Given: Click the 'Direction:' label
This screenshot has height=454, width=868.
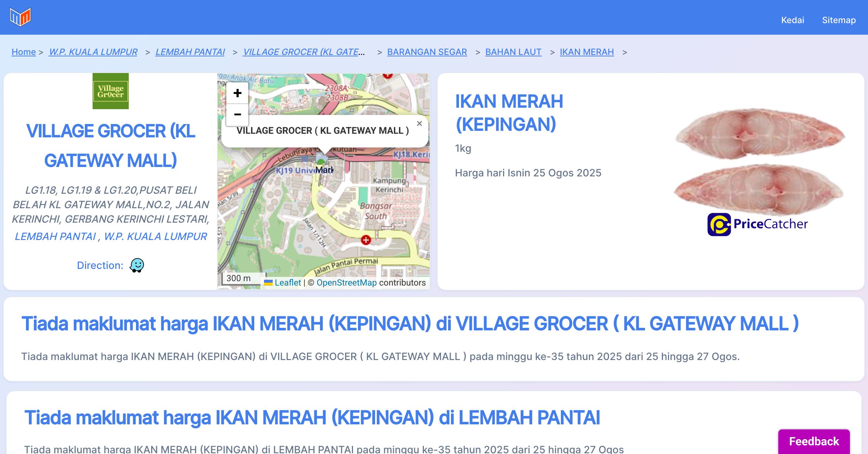Looking at the screenshot, I should 100,265.
